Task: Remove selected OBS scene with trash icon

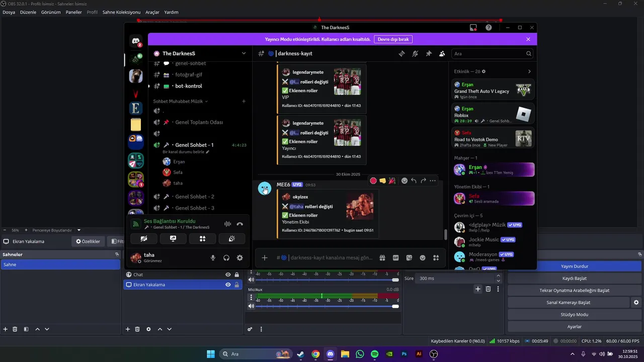Action: pos(15,329)
